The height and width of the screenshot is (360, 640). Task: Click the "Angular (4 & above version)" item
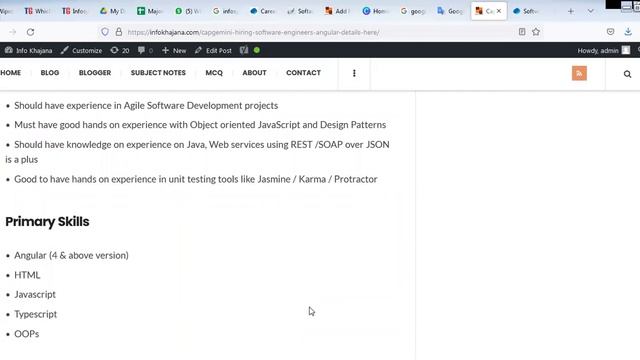coord(71,255)
